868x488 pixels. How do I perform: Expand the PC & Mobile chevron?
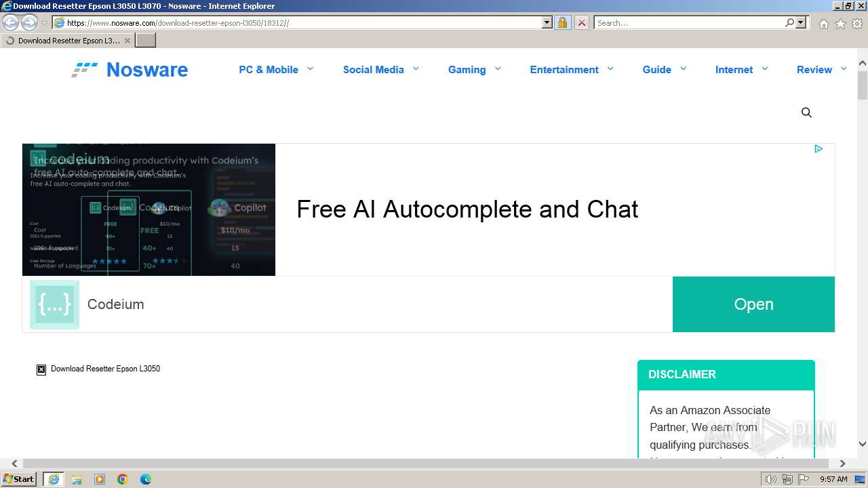tap(311, 68)
